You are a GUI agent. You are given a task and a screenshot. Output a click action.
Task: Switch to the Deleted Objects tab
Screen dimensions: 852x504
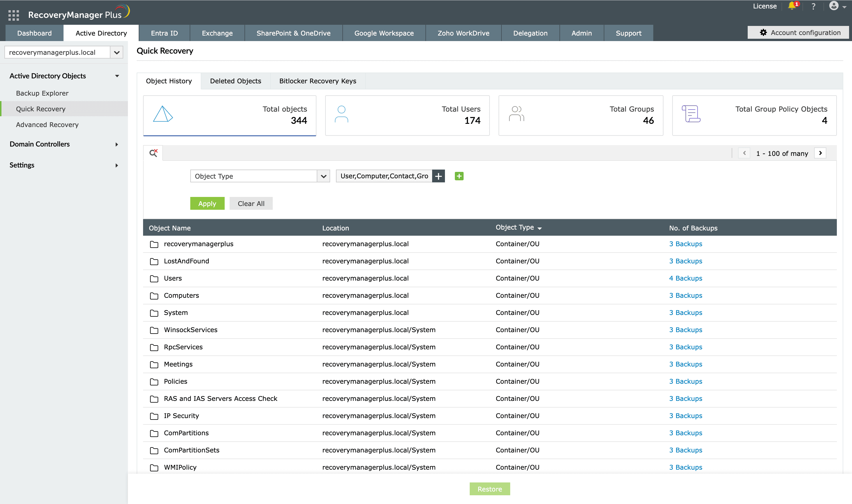tap(235, 81)
